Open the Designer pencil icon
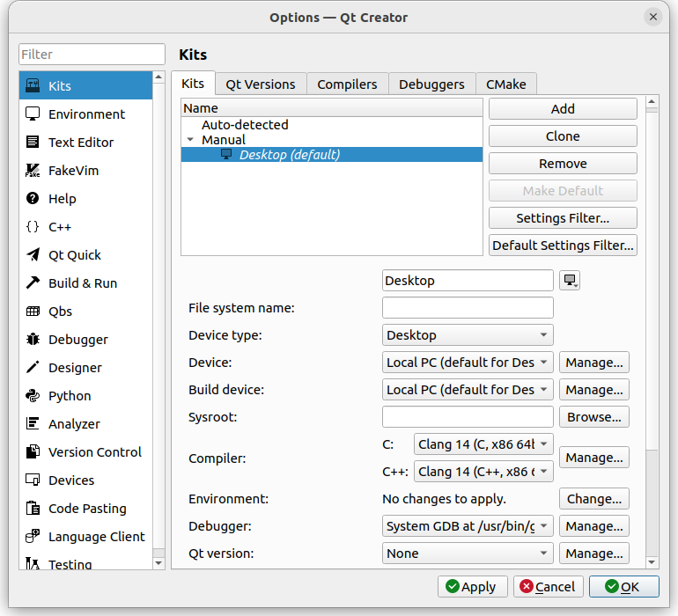 33,368
